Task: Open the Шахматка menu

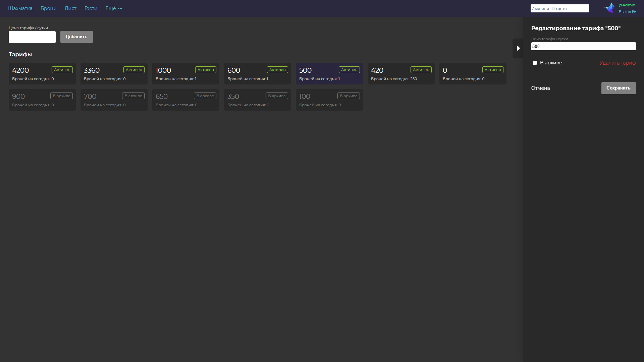Action: pyautogui.click(x=20, y=8)
